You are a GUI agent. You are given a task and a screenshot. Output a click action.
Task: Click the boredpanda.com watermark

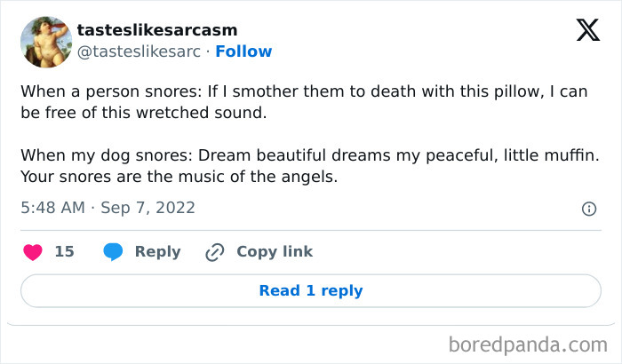click(x=527, y=343)
